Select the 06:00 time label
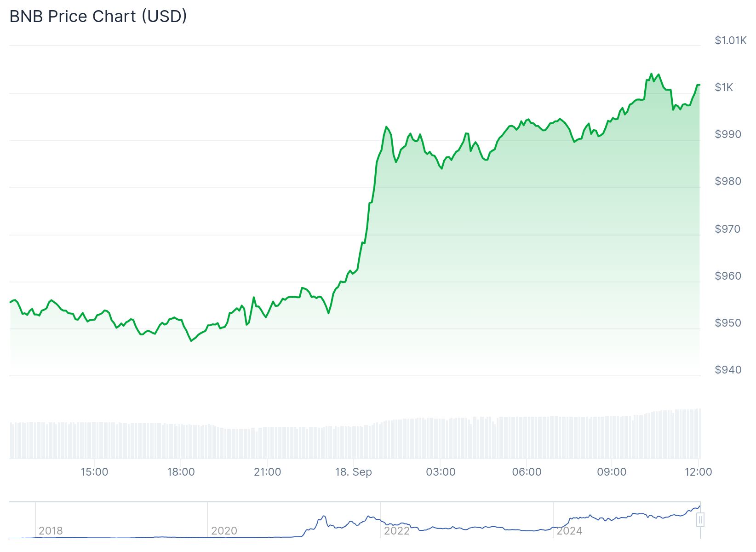This screenshot has width=756, height=552. pos(527,472)
